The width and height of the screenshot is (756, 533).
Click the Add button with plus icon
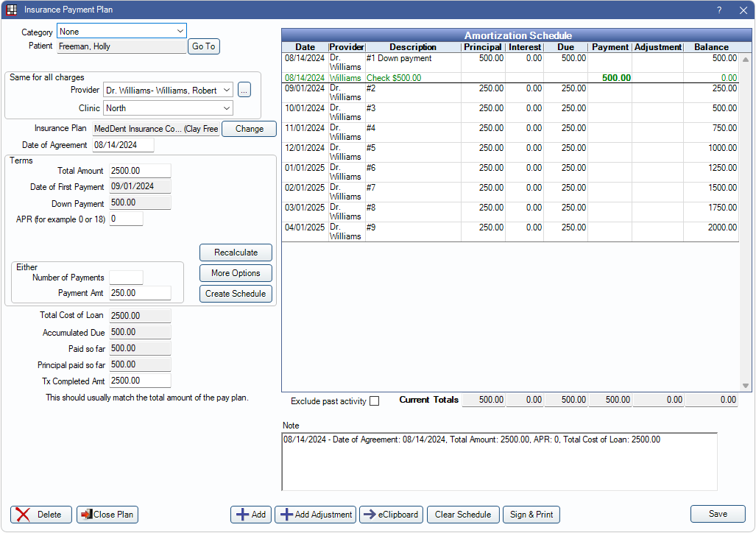point(251,515)
